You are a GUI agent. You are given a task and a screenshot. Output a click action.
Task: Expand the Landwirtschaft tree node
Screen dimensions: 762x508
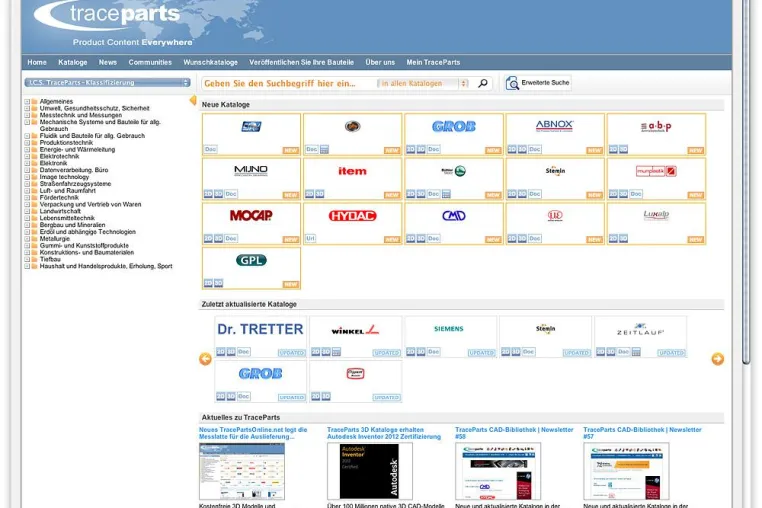pyautogui.click(x=27, y=211)
